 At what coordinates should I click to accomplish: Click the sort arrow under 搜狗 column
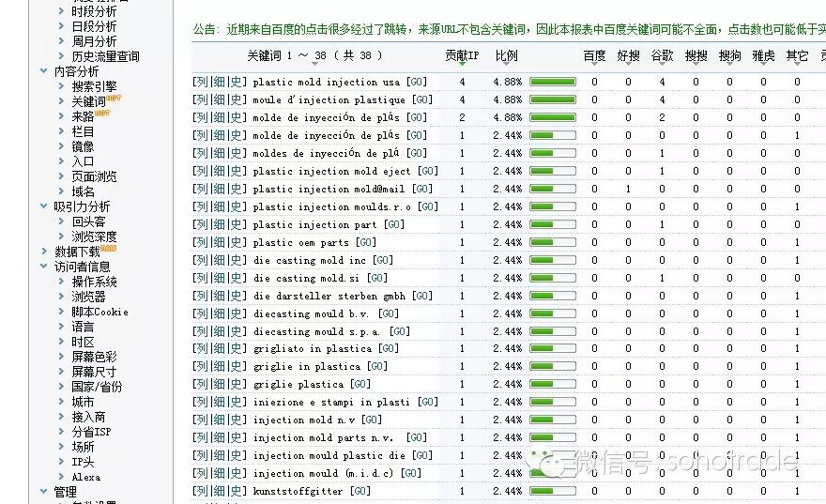point(729,64)
